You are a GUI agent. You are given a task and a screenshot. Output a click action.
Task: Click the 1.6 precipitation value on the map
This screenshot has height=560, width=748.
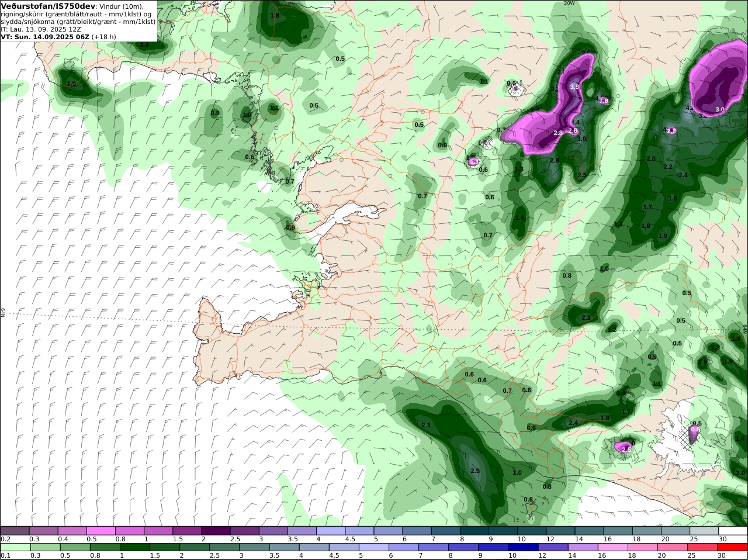click(x=673, y=198)
